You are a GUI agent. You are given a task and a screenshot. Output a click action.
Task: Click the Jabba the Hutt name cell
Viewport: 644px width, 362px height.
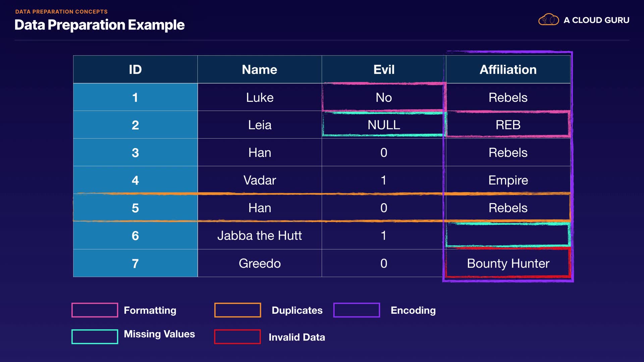(260, 236)
